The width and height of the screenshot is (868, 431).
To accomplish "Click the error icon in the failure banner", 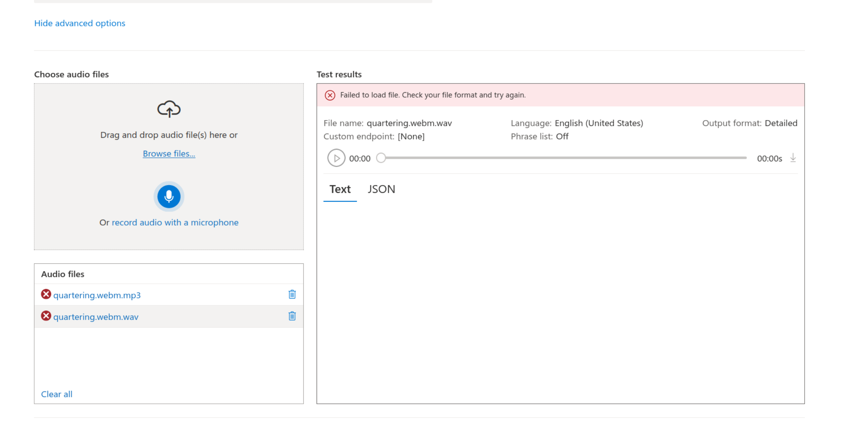I will (330, 95).
